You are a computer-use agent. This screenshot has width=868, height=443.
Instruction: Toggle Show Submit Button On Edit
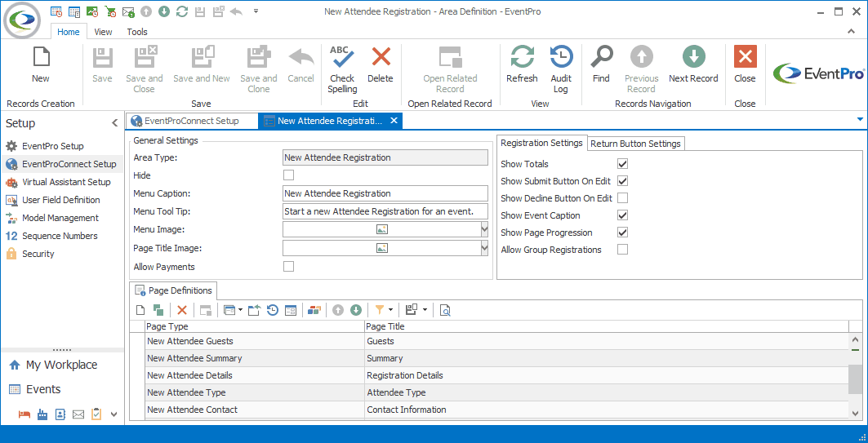pyautogui.click(x=623, y=181)
